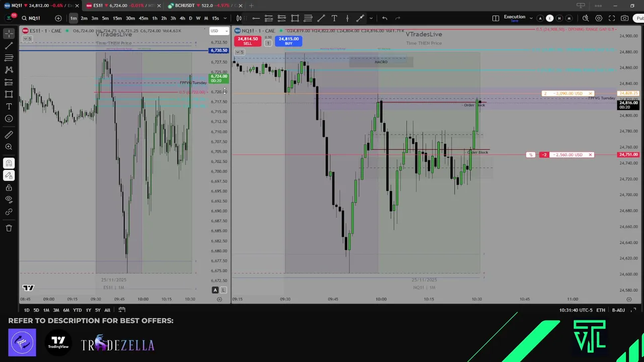Select the crosshair cursor tool in left sidebar
Viewport: 644px width, 362px height.
(x=9, y=34)
